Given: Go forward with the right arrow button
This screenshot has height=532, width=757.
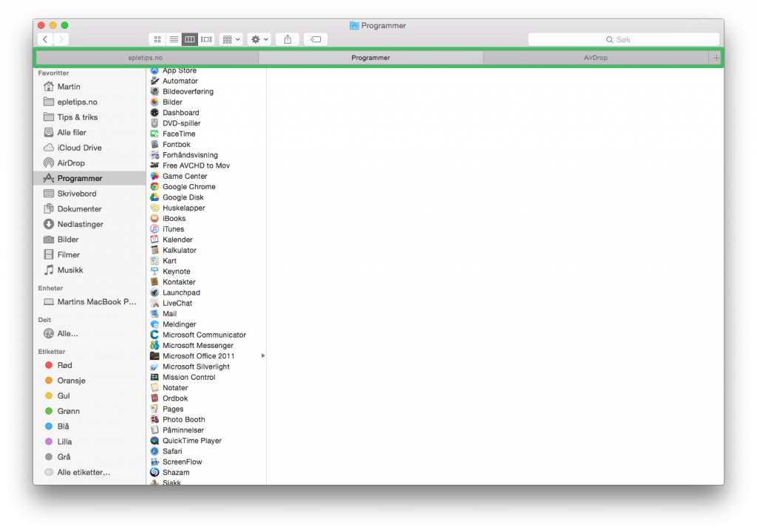Looking at the screenshot, I should (x=61, y=39).
